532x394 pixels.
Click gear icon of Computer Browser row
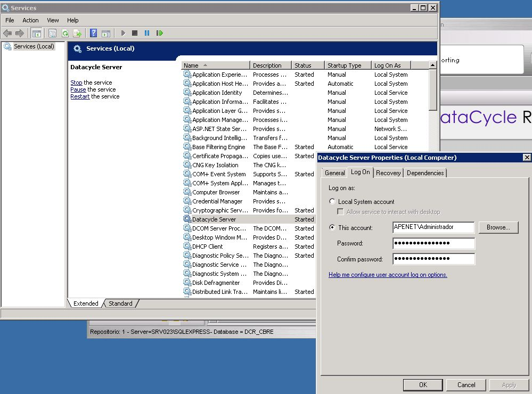pos(187,192)
